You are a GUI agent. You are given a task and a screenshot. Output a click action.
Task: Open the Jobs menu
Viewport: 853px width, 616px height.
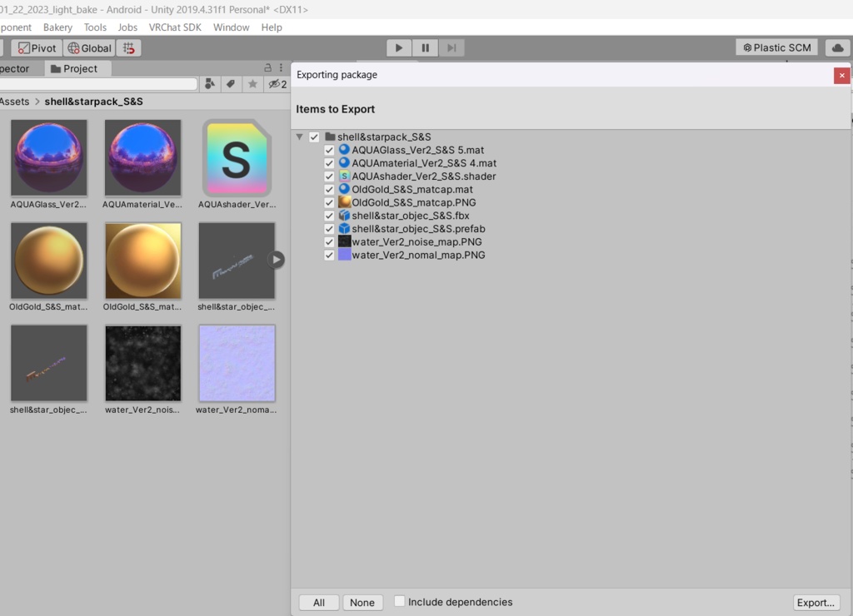tap(127, 27)
